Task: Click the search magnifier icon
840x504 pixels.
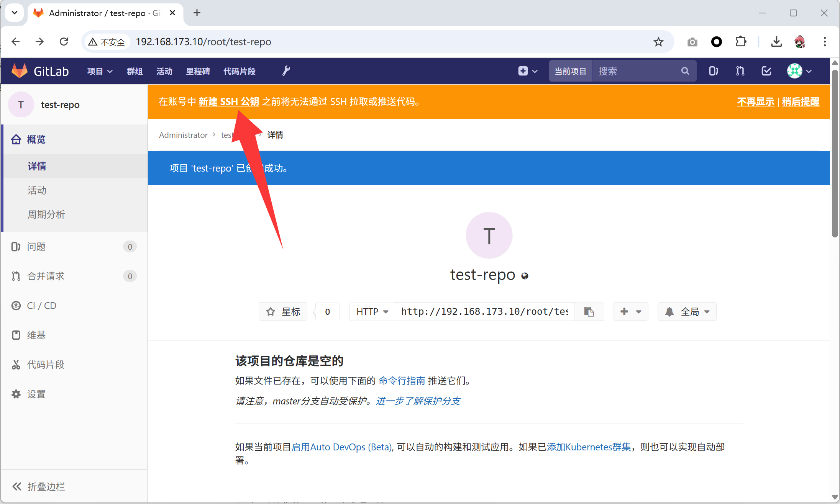Action: (685, 71)
